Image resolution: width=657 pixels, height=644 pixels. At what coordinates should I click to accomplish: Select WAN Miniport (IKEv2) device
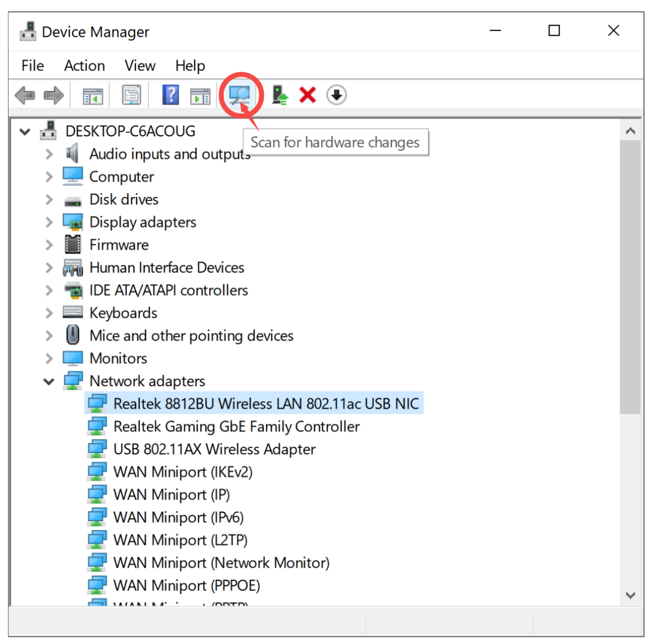(182, 472)
